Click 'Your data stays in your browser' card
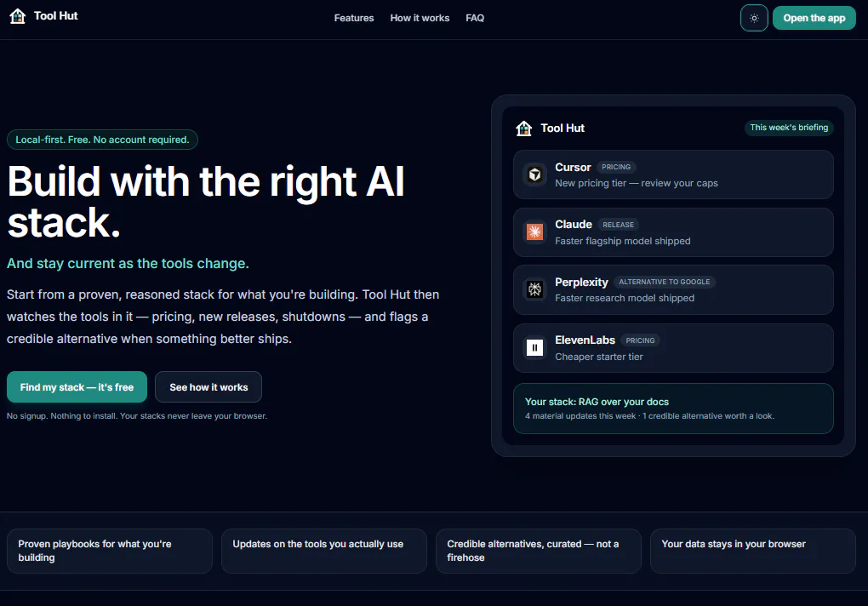The height and width of the screenshot is (606, 868). point(753,551)
